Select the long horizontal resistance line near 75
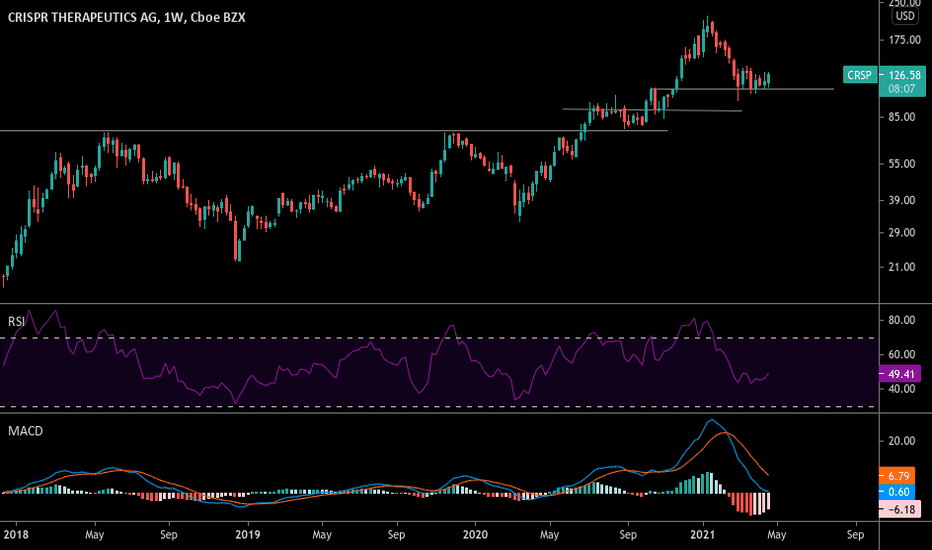This screenshot has height=550, width=932. pyautogui.click(x=333, y=130)
